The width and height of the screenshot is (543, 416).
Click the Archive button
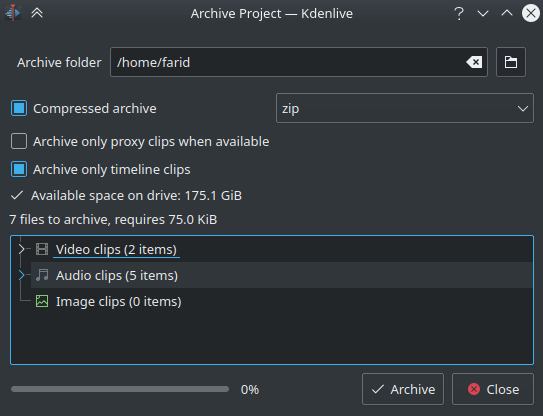point(403,389)
